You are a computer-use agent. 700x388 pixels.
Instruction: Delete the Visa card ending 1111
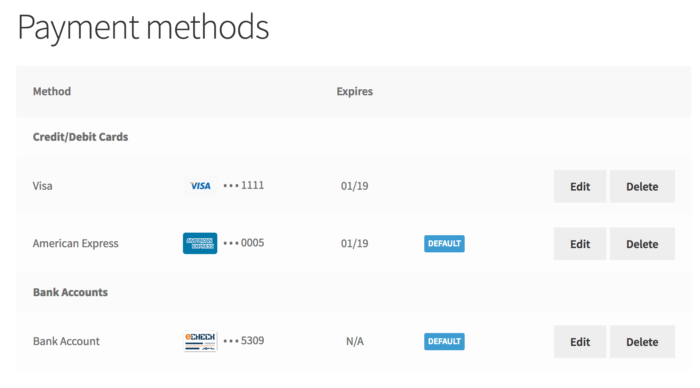[642, 186]
